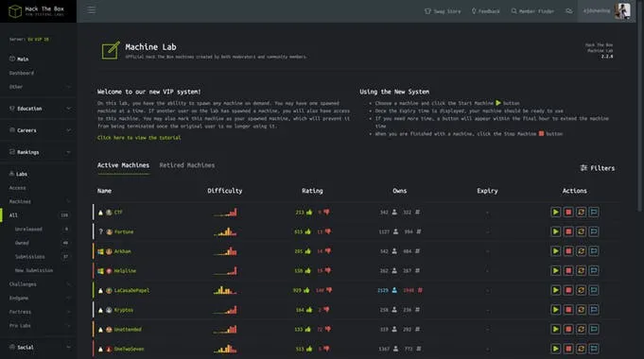
Task: Sort by the Difficulty column header
Action: [x=225, y=191]
